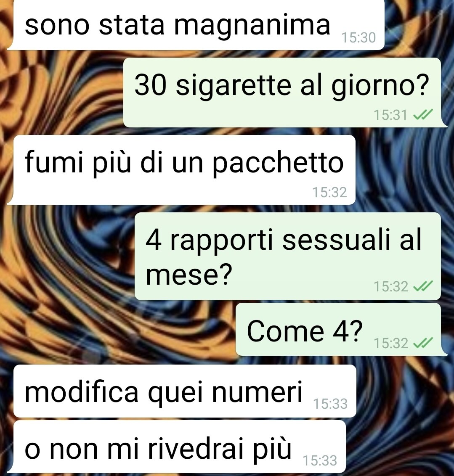
Task: Select the '4 rapporti sessuali al mese?' bubble
Action: click(x=287, y=256)
